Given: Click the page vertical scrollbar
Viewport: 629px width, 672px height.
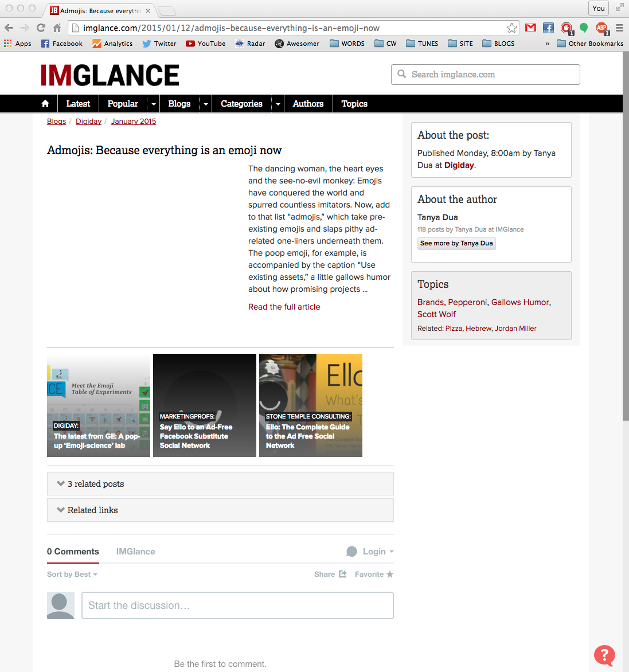Looking at the screenshot, I should 626,236.
